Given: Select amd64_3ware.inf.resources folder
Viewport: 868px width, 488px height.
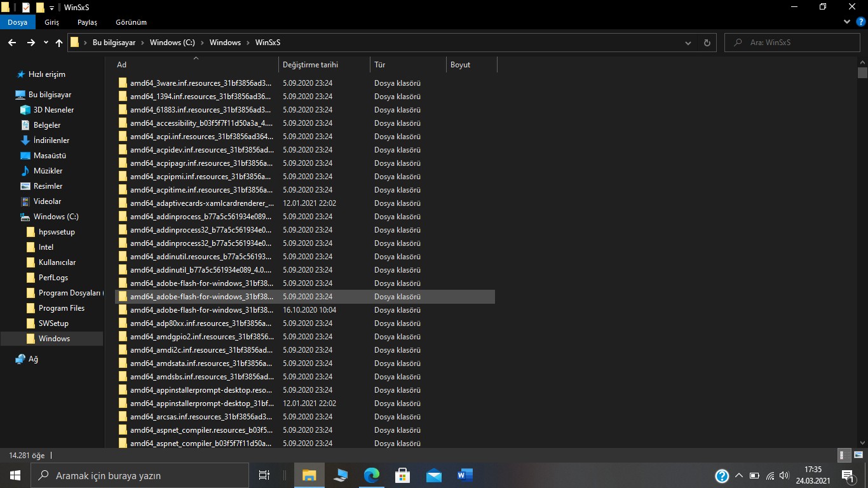Looking at the screenshot, I should coord(305,83).
